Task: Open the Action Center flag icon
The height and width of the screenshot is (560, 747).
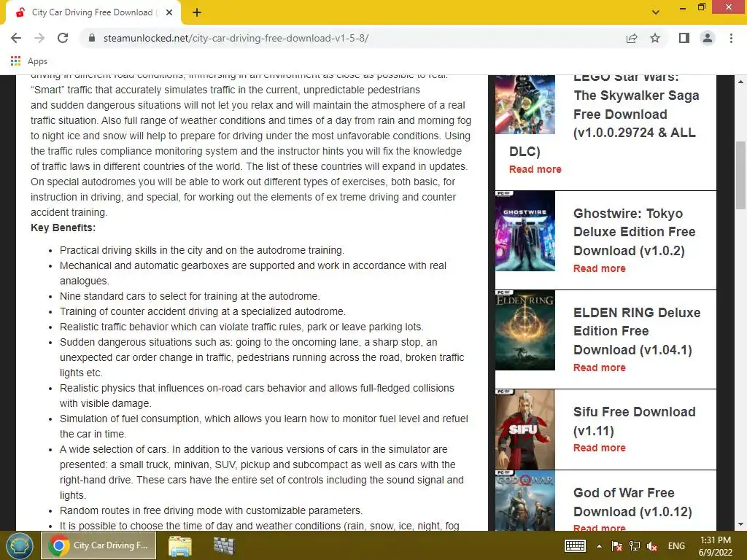Action: coord(616,546)
